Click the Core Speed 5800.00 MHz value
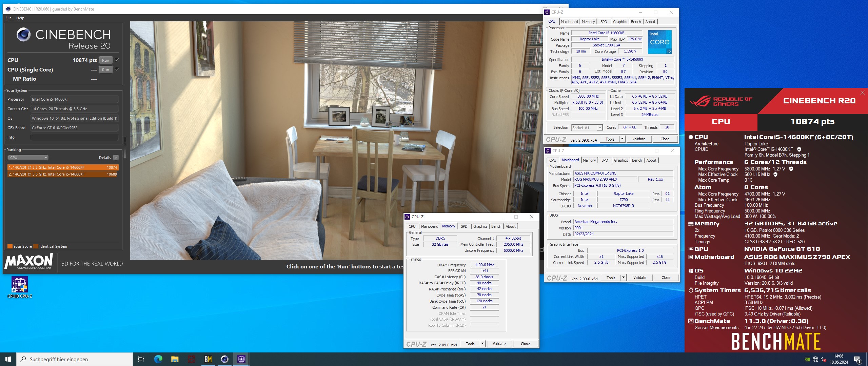 pyautogui.click(x=588, y=97)
